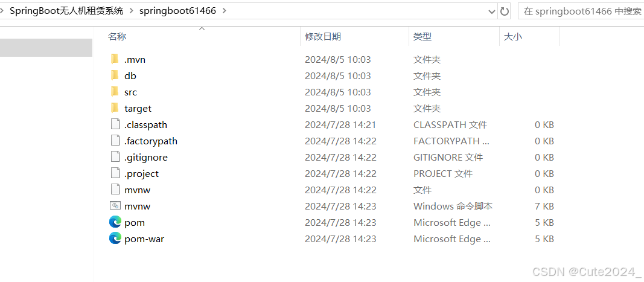This screenshot has height=282, width=644.
Task: Click 文件夹 type cell for db
Action: (x=427, y=76)
